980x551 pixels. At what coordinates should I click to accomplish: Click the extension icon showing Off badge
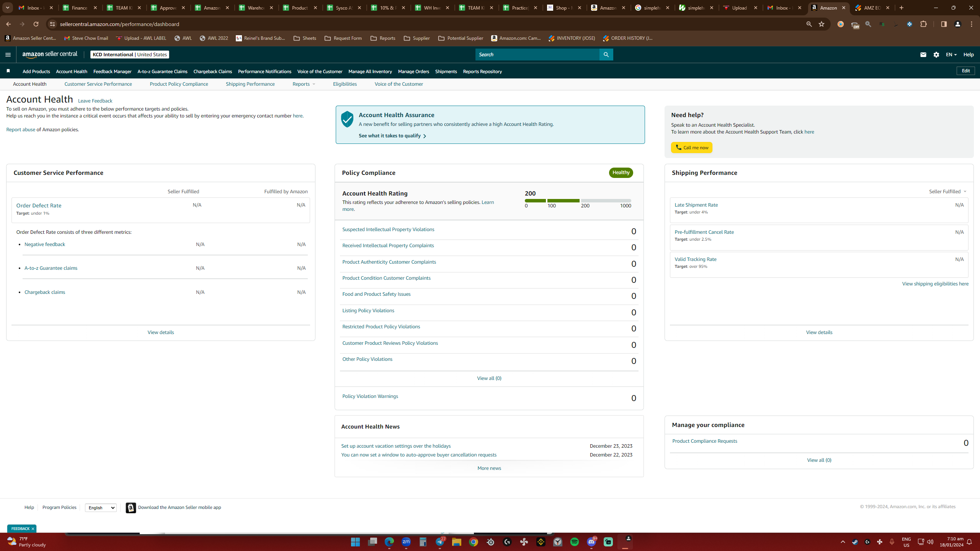pyautogui.click(x=855, y=25)
